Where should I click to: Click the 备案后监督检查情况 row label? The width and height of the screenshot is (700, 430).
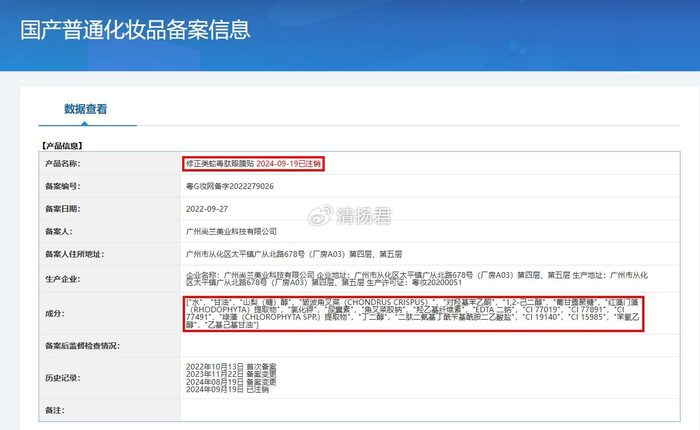82,346
